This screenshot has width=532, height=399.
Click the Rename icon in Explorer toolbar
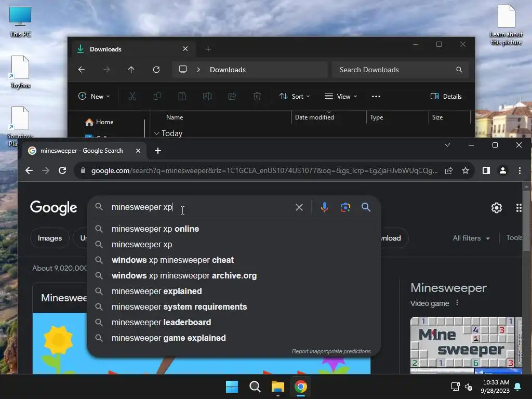click(207, 96)
